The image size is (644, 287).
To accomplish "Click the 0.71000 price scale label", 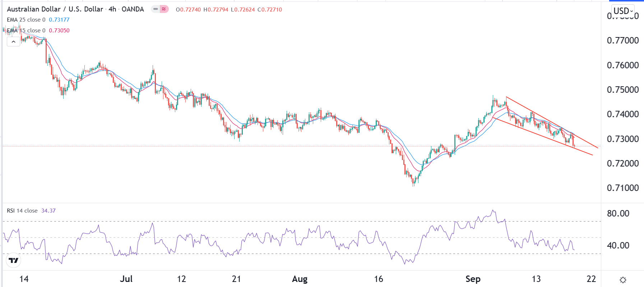I will 623,188.
